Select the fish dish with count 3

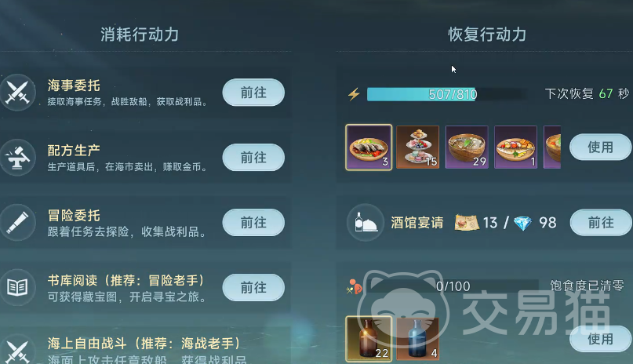tap(369, 147)
